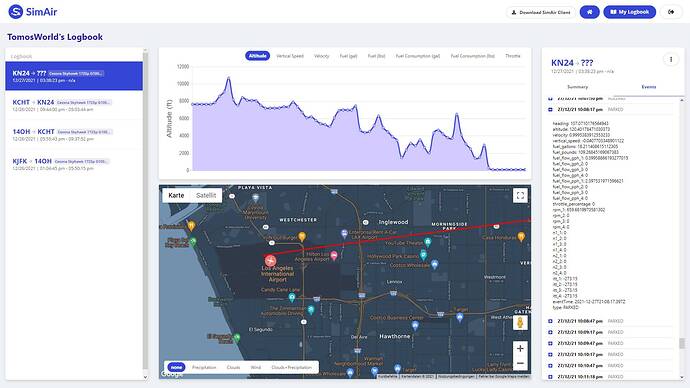
Task: Click the In-N-Out Burger map pin
Action: pos(302,237)
